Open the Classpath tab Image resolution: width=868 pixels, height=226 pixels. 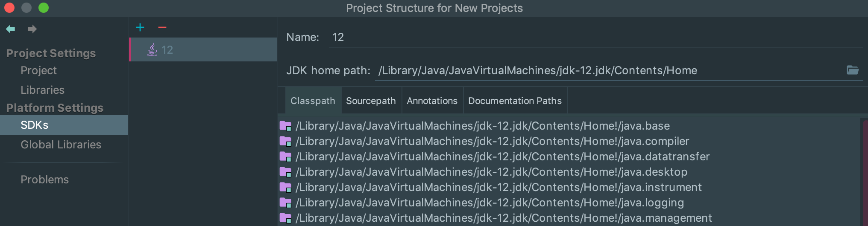(313, 101)
